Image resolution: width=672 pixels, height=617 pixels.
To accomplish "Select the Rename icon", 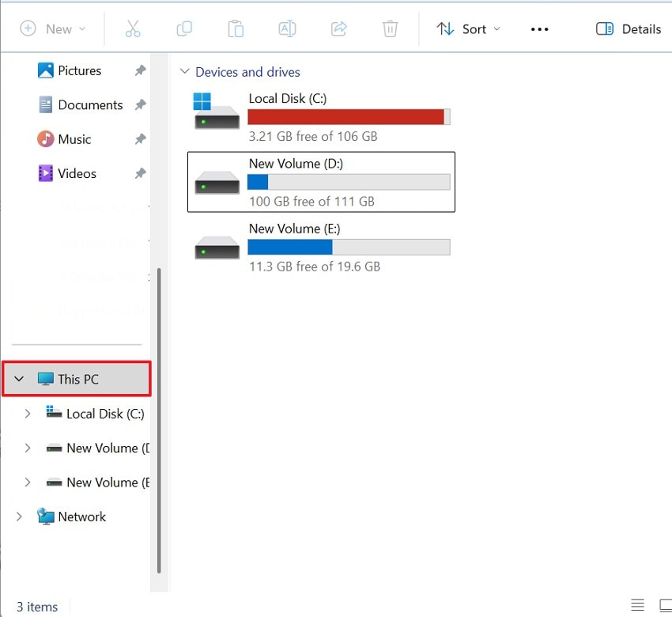I will 287,28.
